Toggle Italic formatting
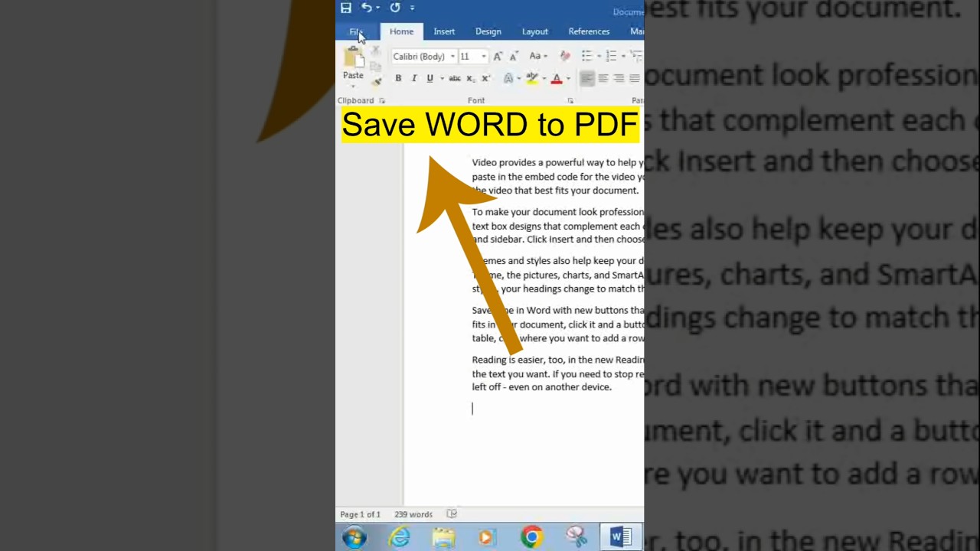The height and width of the screenshot is (551, 980). click(414, 78)
